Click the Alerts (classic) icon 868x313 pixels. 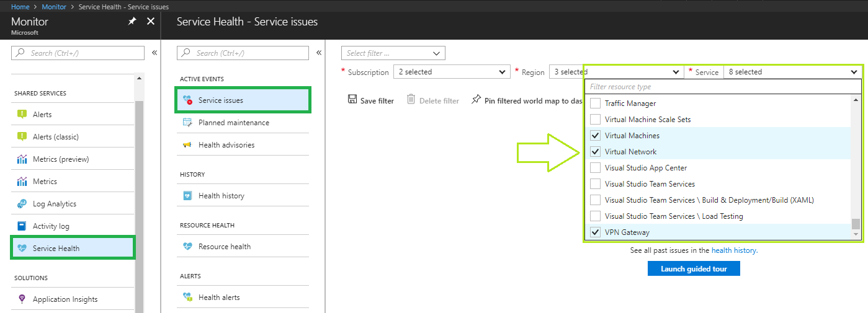tap(22, 137)
